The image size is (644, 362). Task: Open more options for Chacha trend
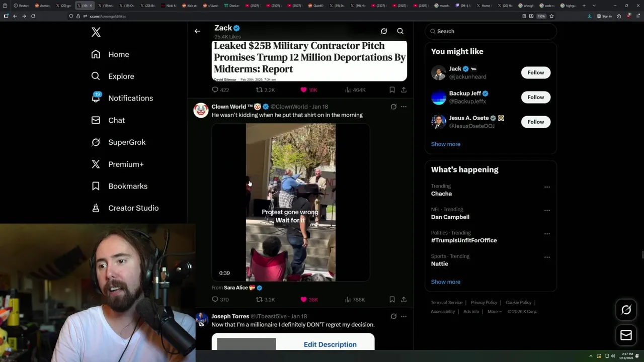coord(547,187)
